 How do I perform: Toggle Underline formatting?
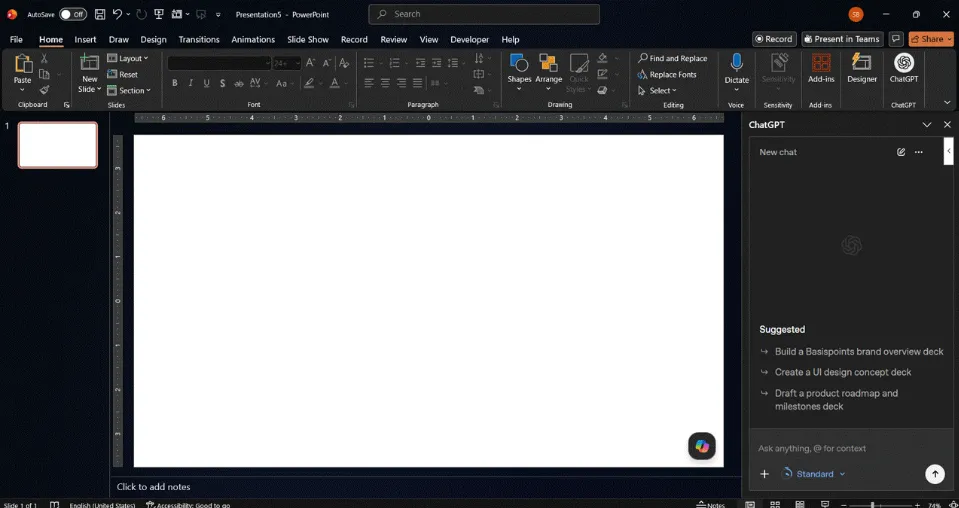(x=207, y=83)
